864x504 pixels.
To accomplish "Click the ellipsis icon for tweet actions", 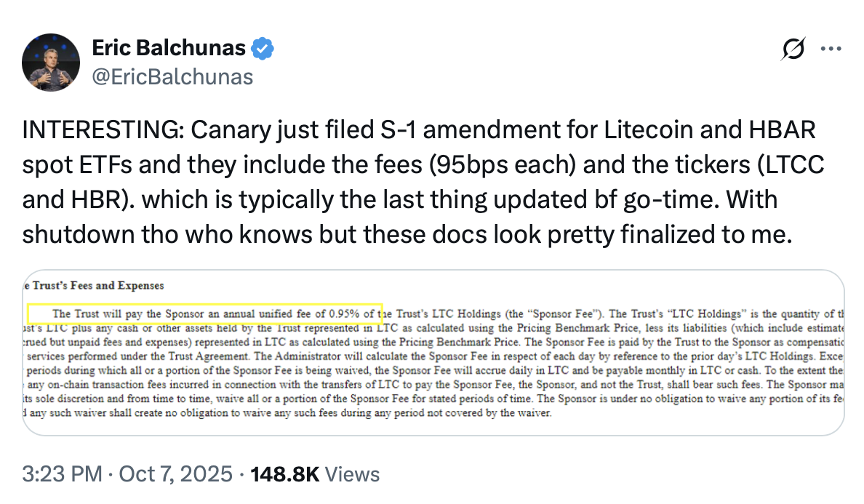I will [831, 48].
